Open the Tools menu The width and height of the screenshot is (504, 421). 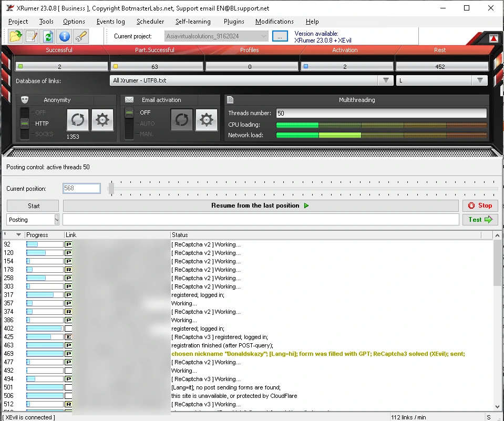click(x=46, y=22)
